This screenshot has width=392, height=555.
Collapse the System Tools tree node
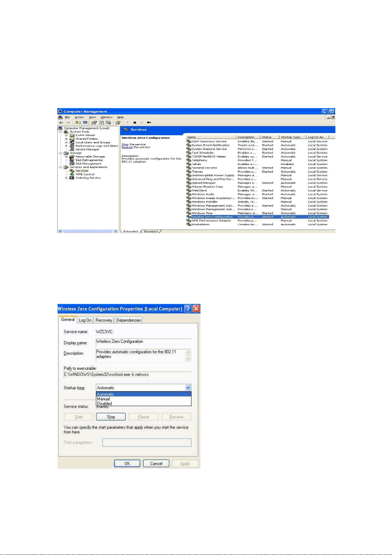[x=61, y=132]
